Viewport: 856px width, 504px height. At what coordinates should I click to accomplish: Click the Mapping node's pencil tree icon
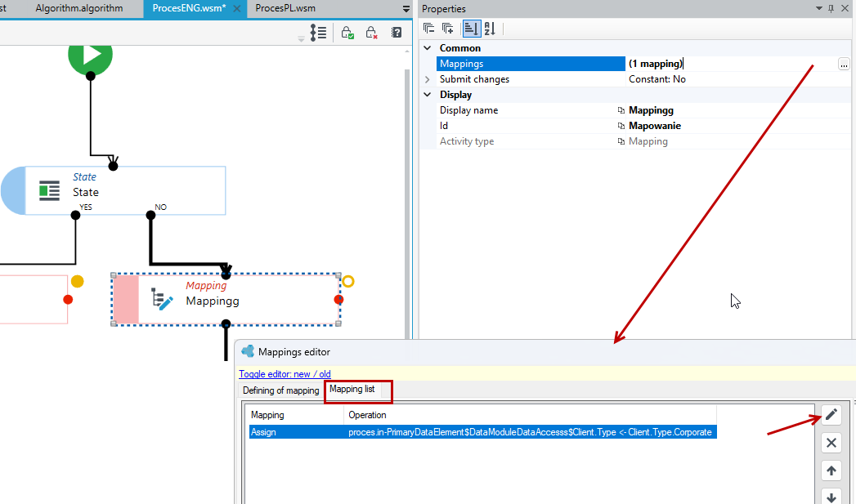coord(162,300)
